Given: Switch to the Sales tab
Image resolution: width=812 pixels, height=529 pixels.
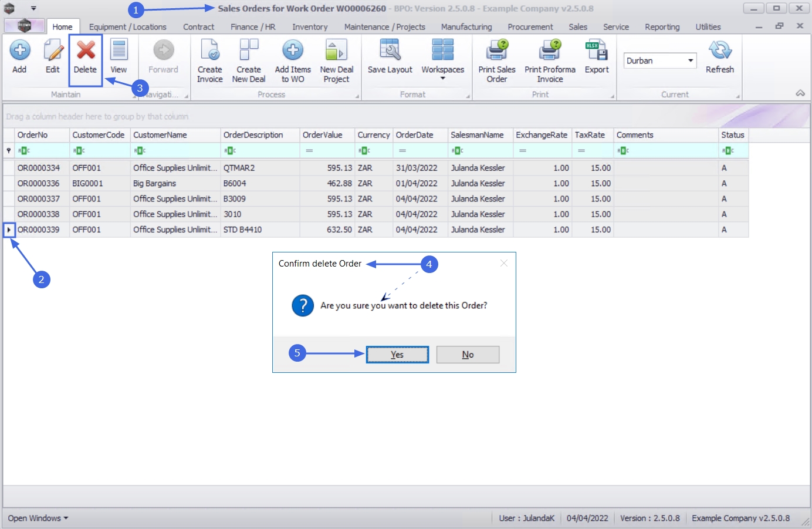Looking at the screenshot, I should pos(578,27).
